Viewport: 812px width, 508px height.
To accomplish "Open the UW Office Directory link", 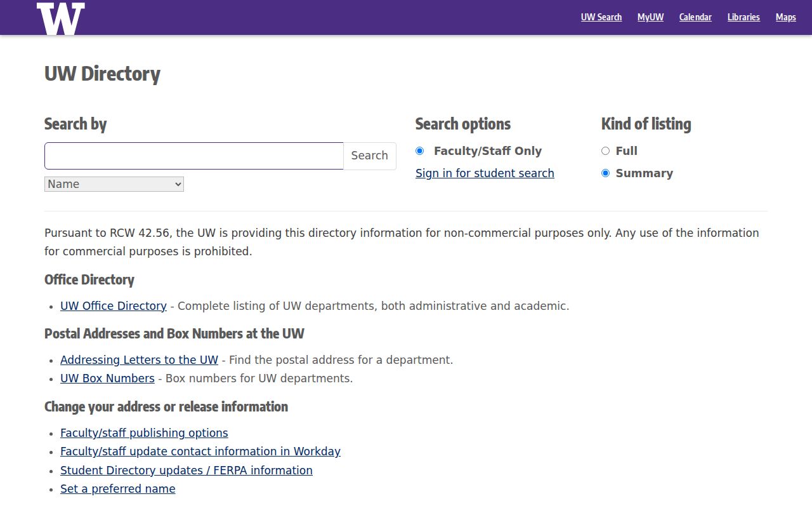I will tap(114, 306).
